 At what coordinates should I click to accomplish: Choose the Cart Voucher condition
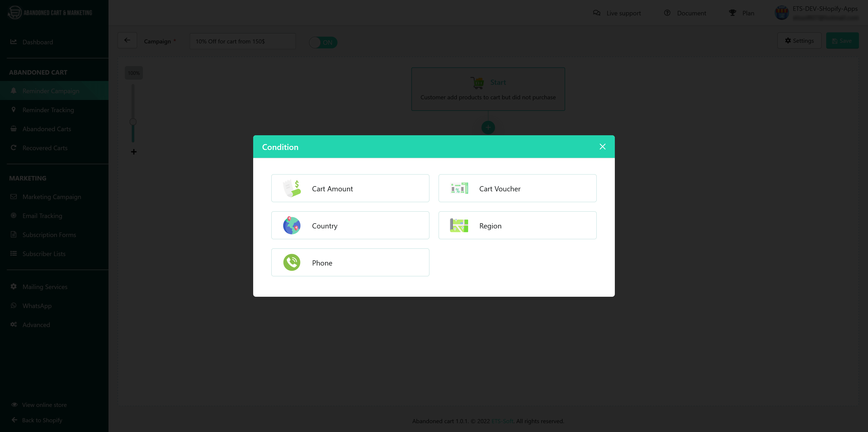(x=517, y=188)
